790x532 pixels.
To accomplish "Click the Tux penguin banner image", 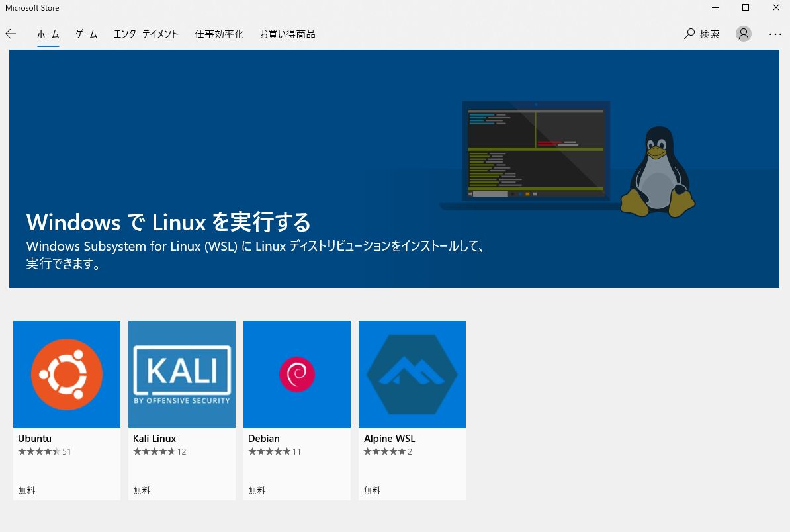I will point(658,172).
